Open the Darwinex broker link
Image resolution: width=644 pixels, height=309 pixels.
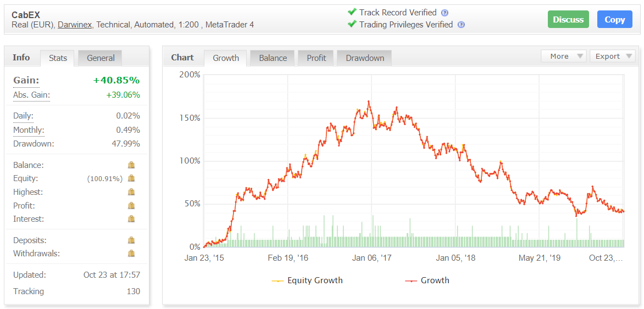click(75, 25)
